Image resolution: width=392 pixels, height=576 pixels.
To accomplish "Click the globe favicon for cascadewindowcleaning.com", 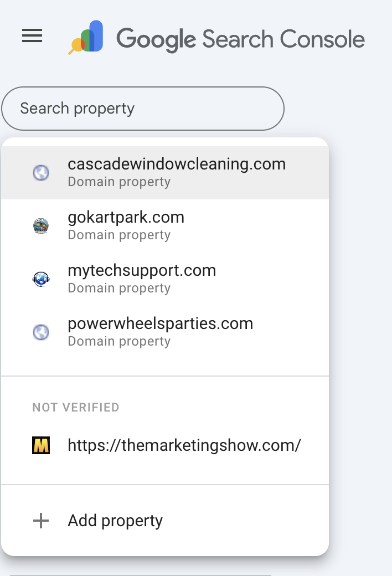I will tap(40, 171).
